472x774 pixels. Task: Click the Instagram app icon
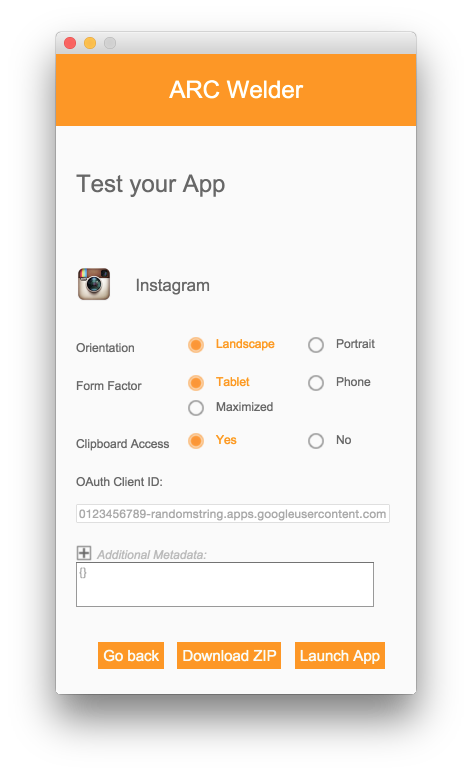tap(94, 284)
